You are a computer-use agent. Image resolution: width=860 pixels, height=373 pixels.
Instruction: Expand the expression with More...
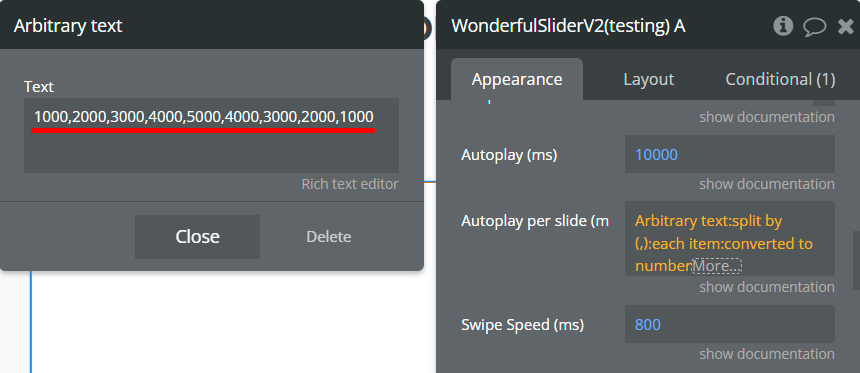716,266
